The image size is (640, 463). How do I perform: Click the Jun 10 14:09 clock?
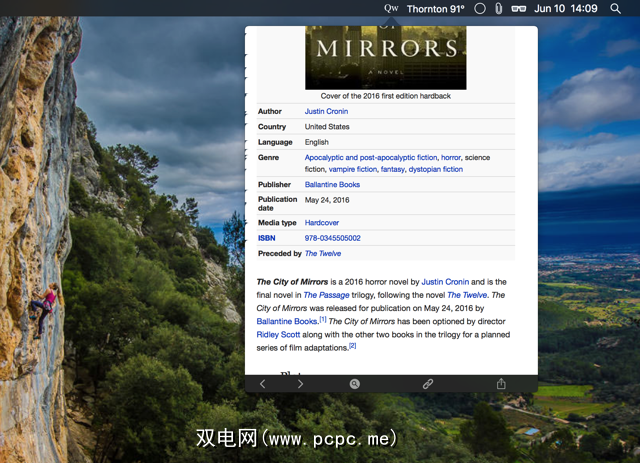point(566,9)
